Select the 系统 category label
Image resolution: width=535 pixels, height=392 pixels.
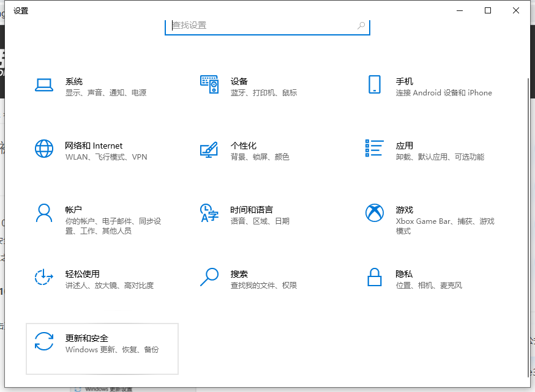pos(74,81)
